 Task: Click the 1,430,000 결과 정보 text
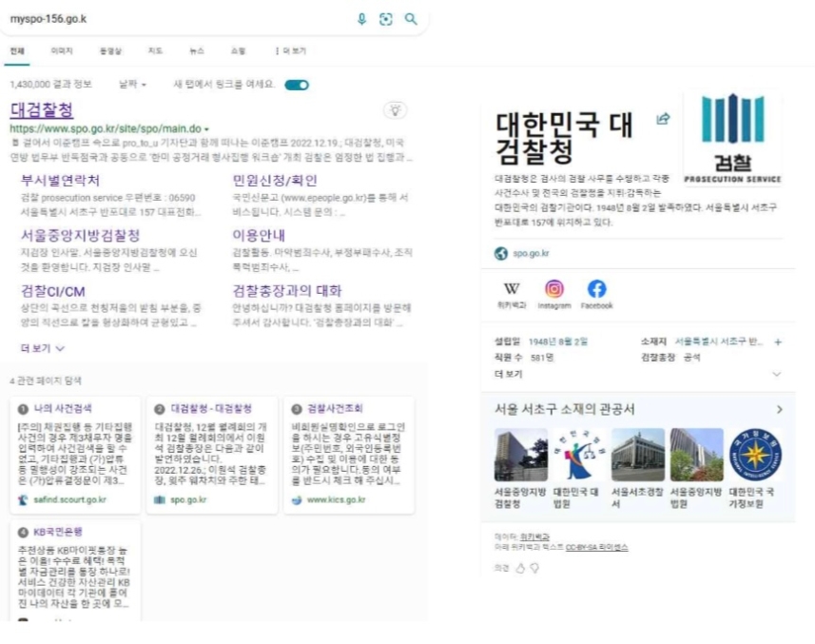tap(51, 85)
